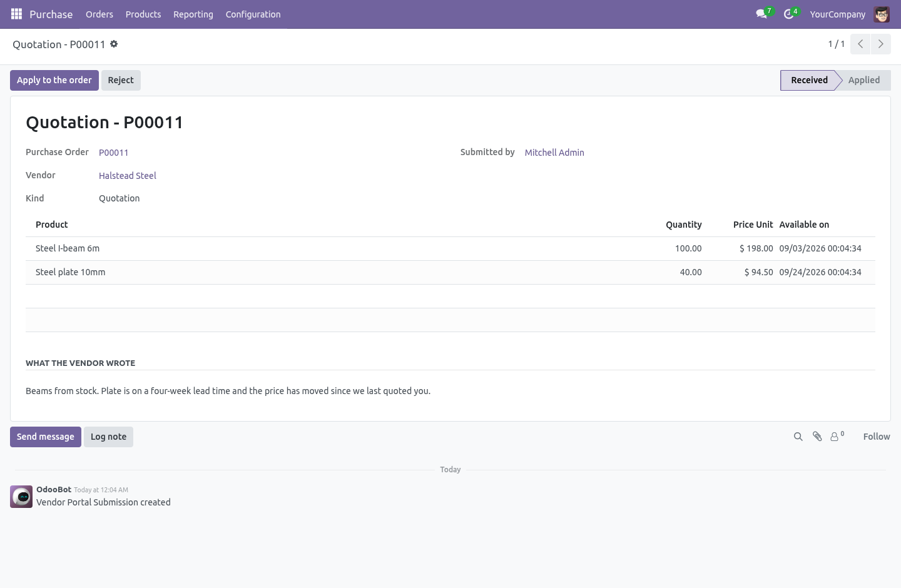The image size is (901, 588).
Task: Click Apply to the order button
Action: (54, 80)
